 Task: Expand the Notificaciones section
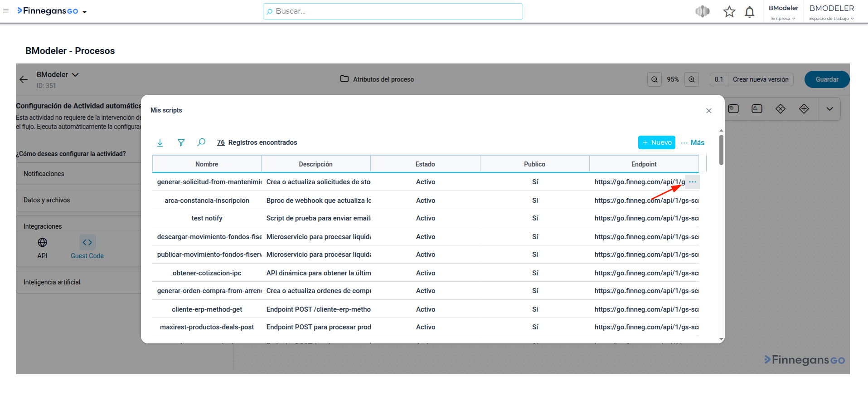click(79, 174)
